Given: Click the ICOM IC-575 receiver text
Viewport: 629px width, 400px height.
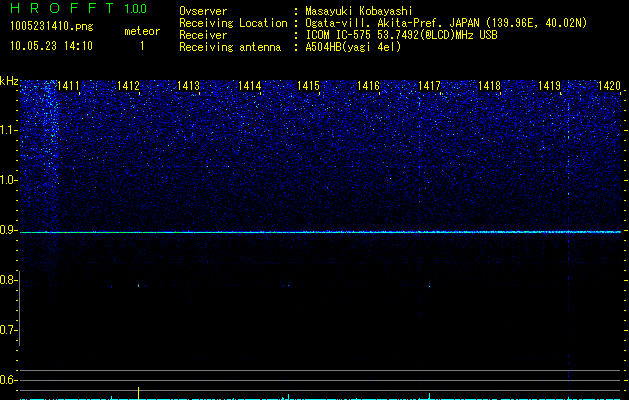Looking at the screenshot, I should [401, 35].
